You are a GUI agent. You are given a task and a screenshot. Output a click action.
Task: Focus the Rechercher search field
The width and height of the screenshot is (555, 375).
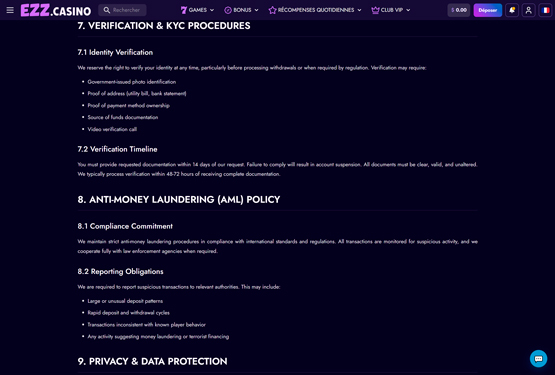coord(122,10)
